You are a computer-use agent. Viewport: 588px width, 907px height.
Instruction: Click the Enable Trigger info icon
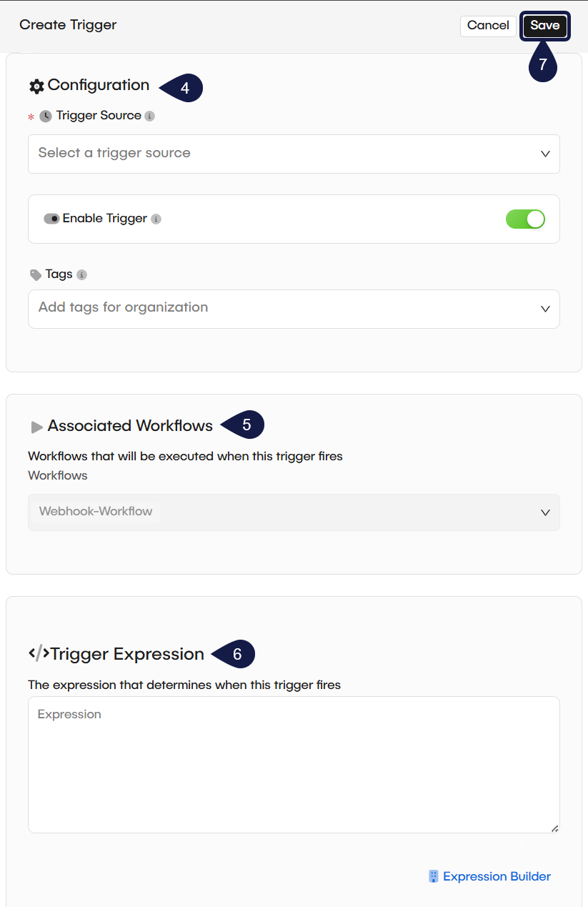[156, 219]
